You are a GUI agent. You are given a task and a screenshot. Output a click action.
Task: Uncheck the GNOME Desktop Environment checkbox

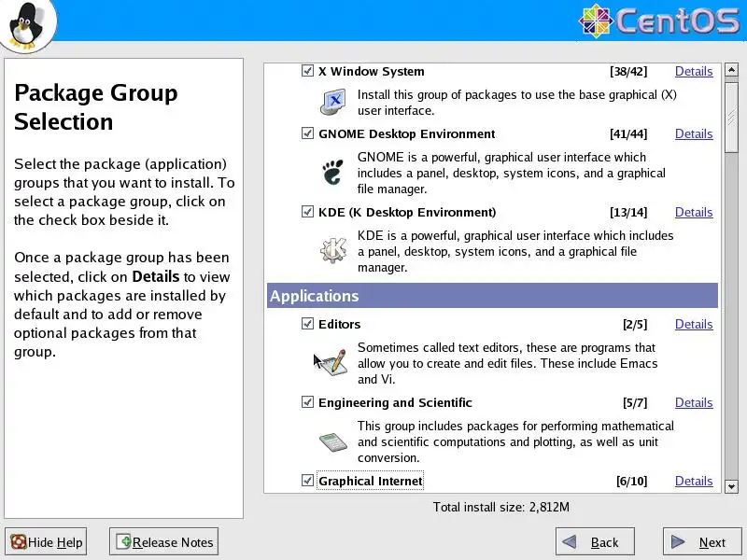click(307, 133)
